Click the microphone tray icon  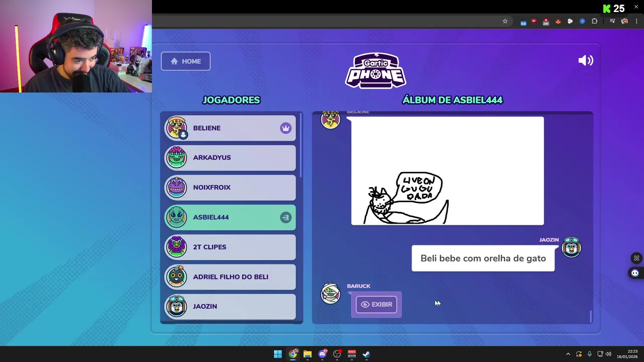tap(589, 354)
